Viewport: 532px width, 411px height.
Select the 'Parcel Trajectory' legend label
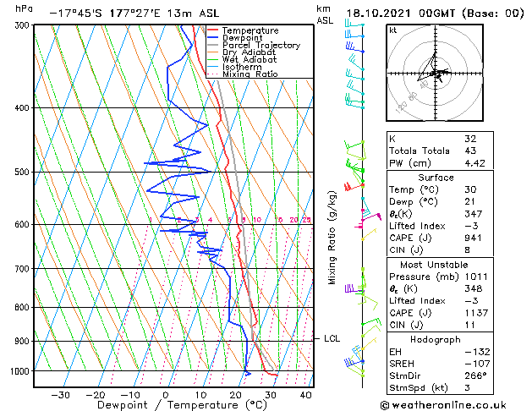click(x=261, y=45)
